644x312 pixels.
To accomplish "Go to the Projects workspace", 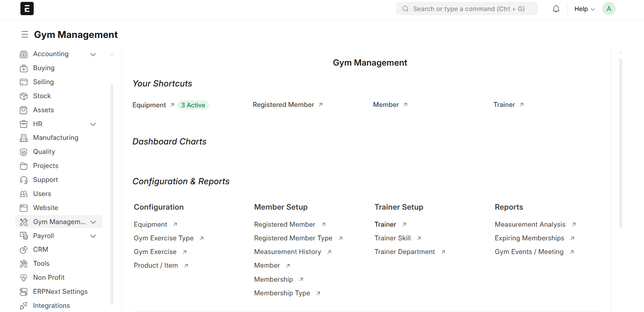I will tap(45, 166).
